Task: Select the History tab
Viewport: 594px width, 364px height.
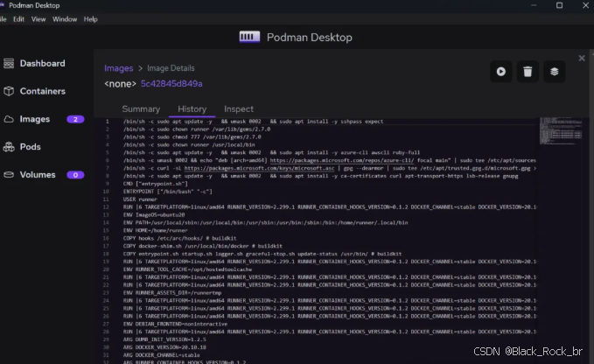Action: (192, 109)
